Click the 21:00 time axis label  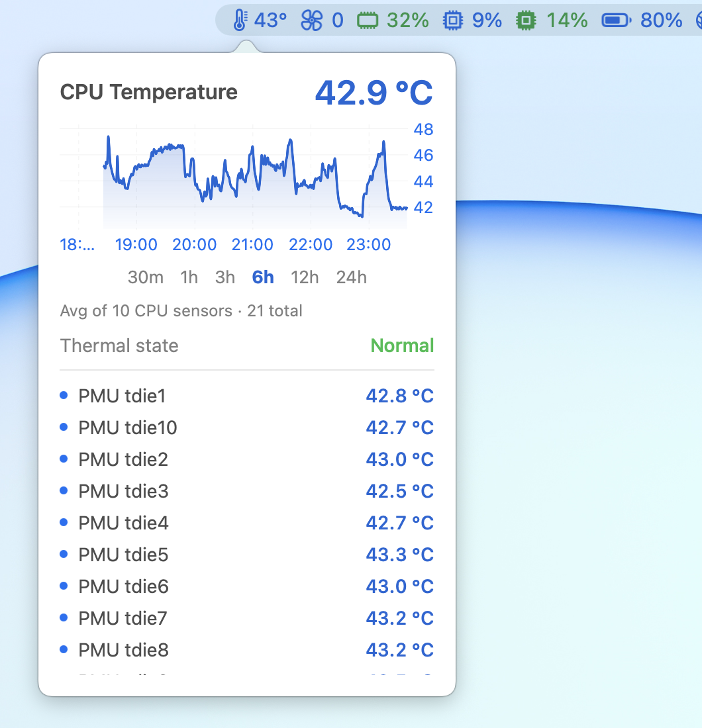click(252, 244)
